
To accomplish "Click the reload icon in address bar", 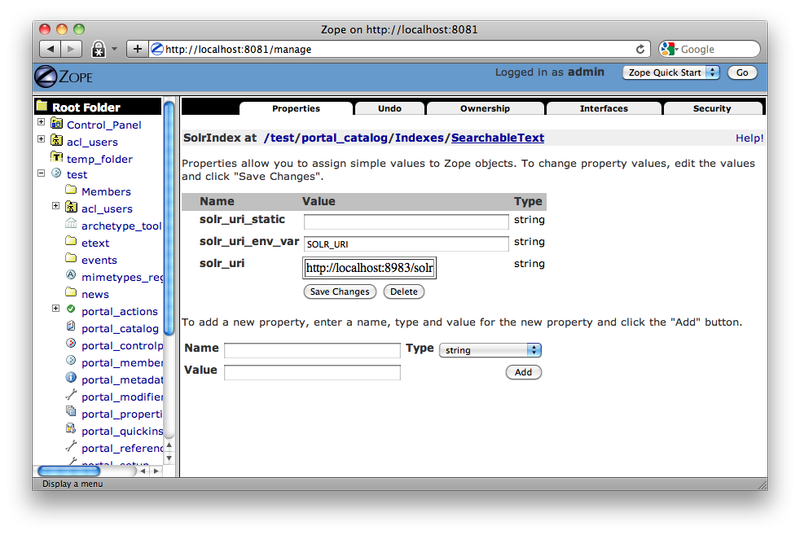I will pyautogui.click(x=640, y=49).
